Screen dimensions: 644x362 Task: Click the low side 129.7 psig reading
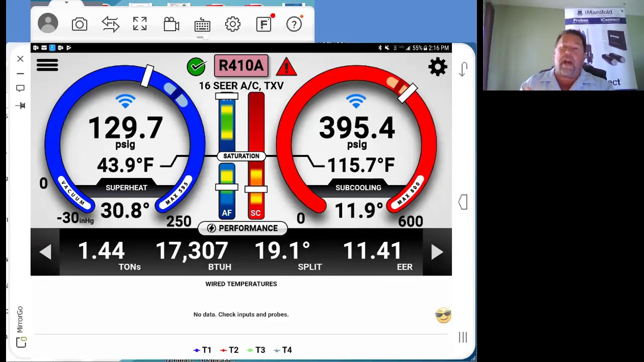125,128
